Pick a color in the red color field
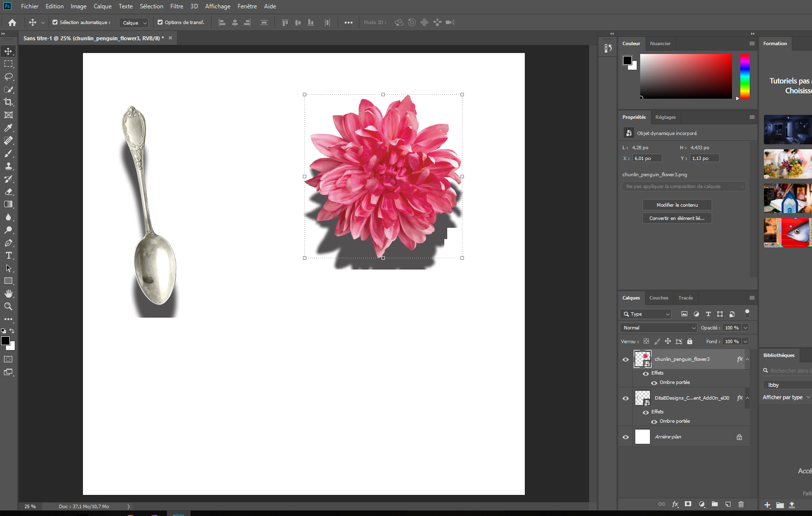812x516 pixels. (x=686, y=76)
